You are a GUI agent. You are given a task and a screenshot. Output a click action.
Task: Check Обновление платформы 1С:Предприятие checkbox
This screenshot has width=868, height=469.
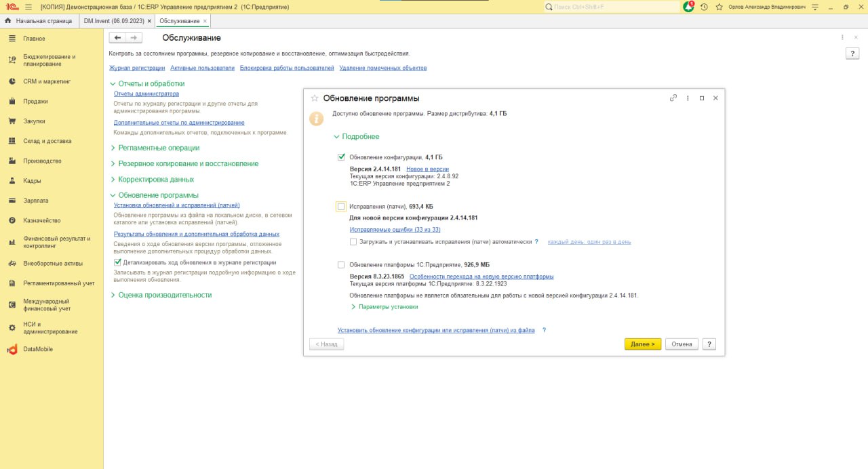coord(341,265)
